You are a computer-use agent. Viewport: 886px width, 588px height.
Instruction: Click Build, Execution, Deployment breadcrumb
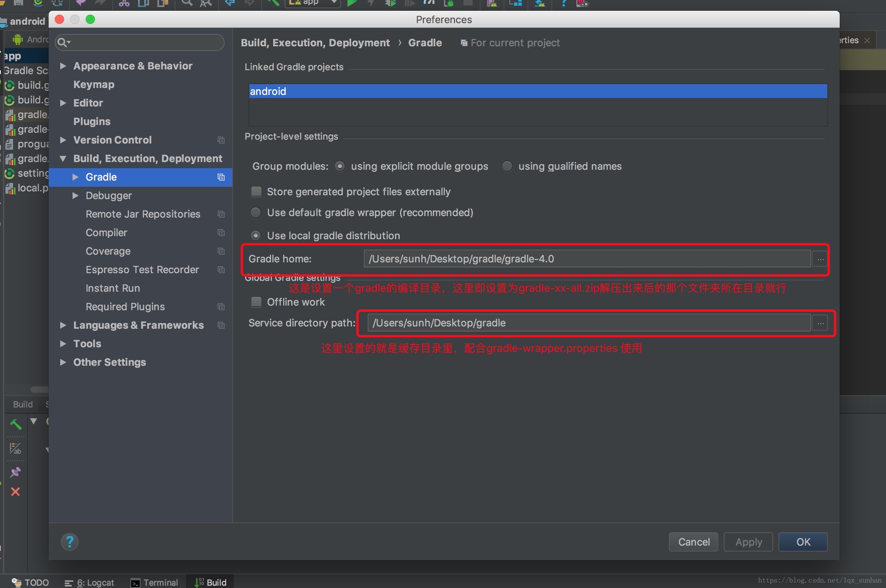pos(315,43)
